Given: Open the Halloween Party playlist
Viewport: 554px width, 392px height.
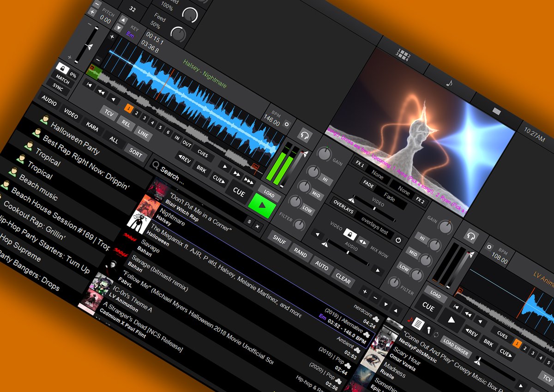Looking at the screenshot, I should [x=75, y=138].
